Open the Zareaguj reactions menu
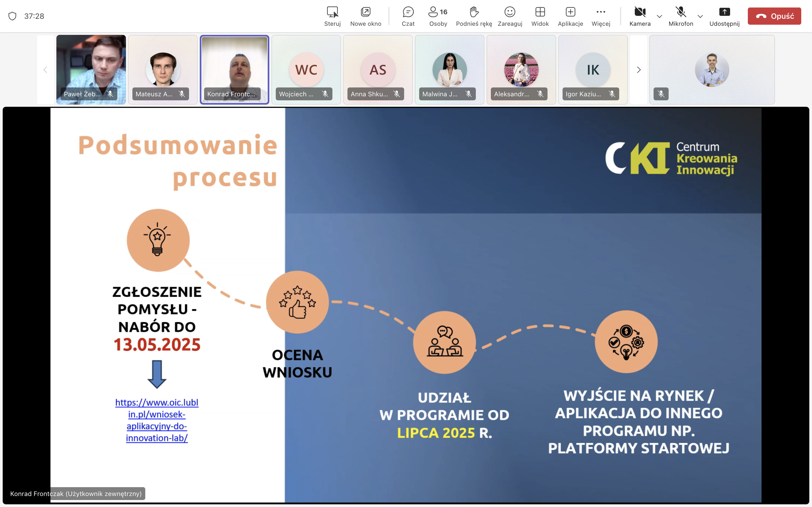This screenshot has width=812, height=507. (510, 16)
